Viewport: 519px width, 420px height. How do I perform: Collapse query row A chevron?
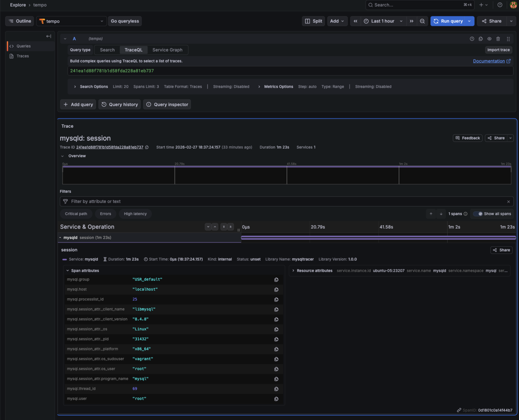point(65,39)
